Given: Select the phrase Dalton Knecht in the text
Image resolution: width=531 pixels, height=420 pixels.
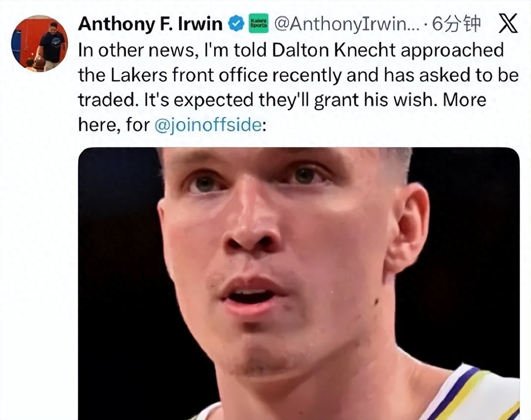Looking at the screenshot, I should click(x=334, y=49).
